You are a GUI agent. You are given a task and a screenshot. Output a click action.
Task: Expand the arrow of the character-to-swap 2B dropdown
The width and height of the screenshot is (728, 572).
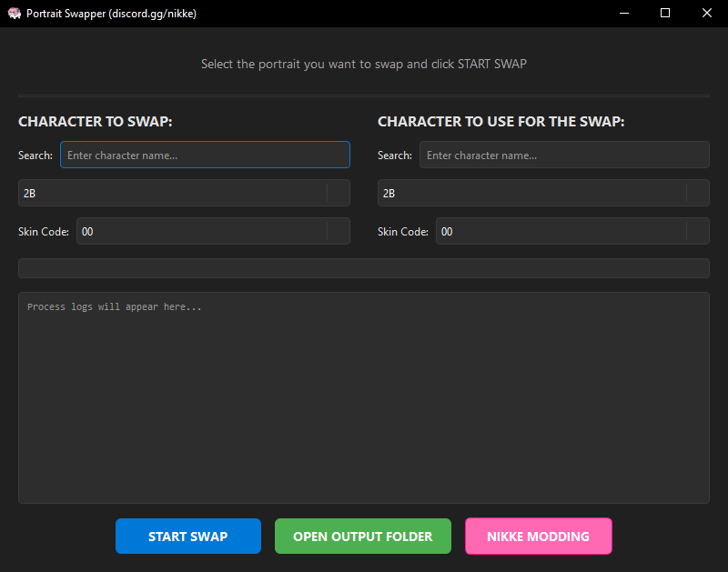click(338, 193)
